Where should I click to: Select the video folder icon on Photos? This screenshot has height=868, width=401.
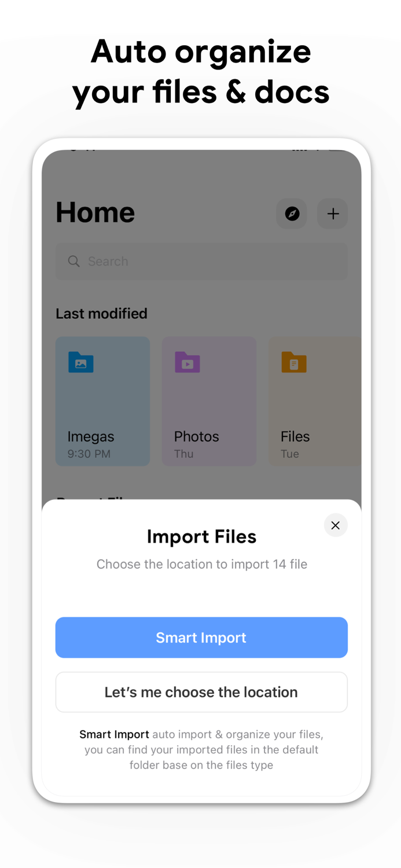[187, 362]
